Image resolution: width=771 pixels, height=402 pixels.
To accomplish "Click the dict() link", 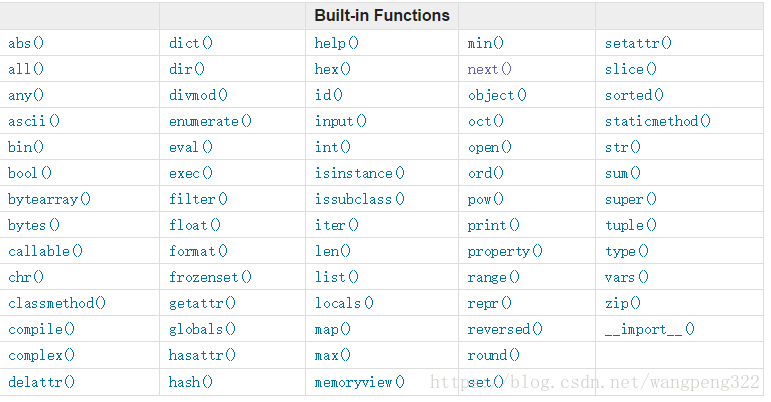I will point(191,43).
